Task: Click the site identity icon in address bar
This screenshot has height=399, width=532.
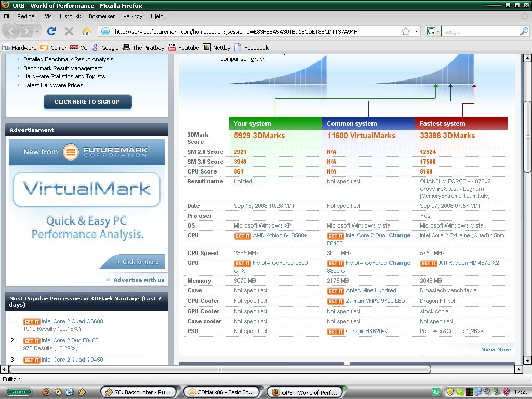Action: point(105,32)
